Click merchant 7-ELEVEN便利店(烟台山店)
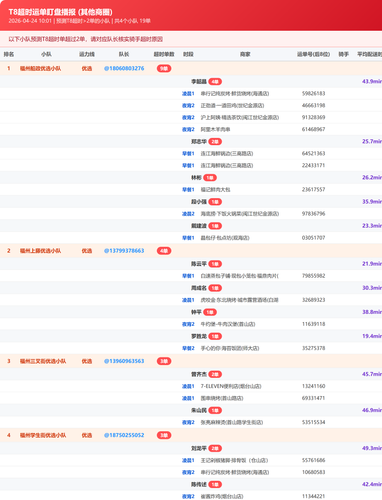 tap(231, 386)
